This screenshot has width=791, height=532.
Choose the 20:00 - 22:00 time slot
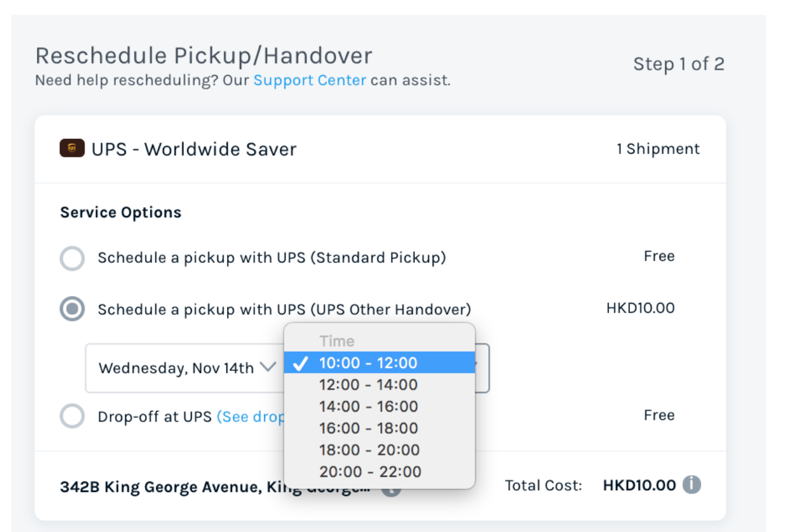(x=379, y=472)
